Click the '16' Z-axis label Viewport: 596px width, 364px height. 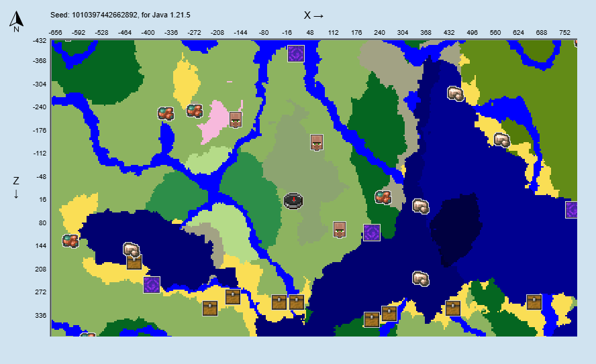coord(43,199)
